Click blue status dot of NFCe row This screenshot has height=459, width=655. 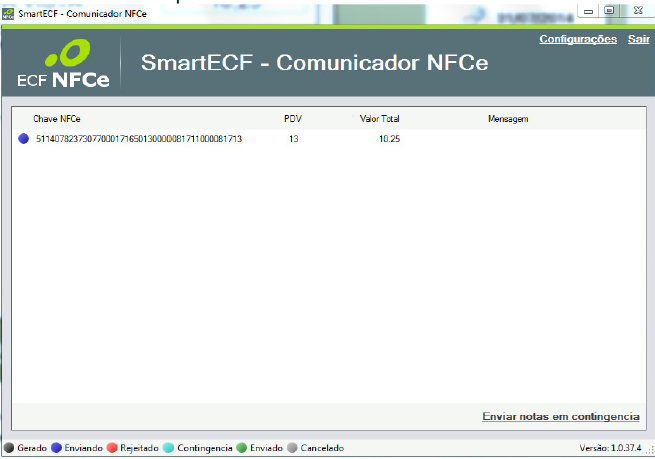pyautogui.click(x=24, y=139)
